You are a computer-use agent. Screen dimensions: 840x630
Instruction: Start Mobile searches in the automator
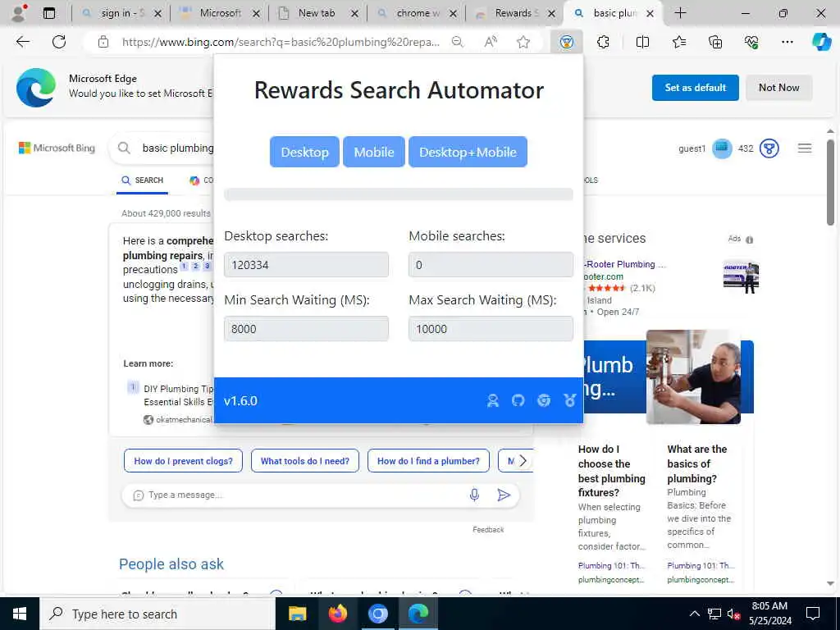374,152
